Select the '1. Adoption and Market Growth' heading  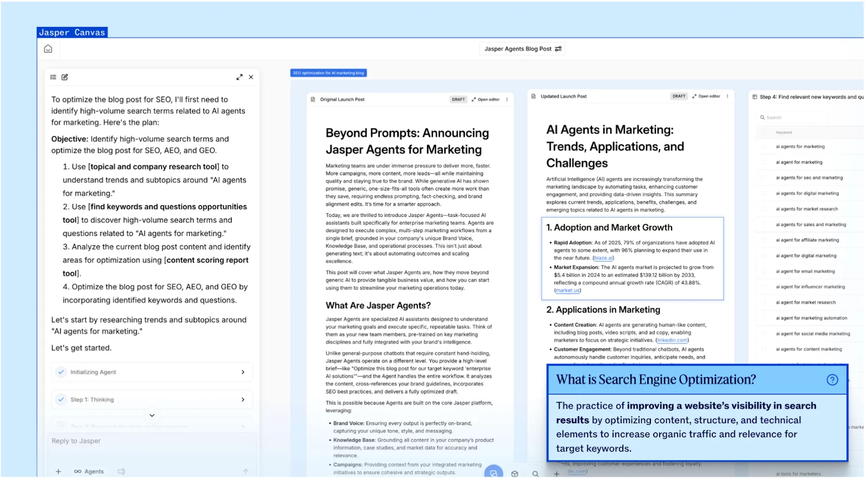coord(609,227)
